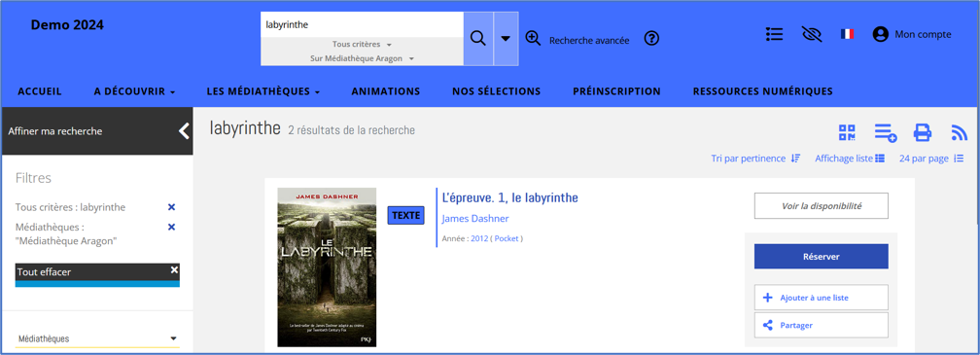Screen dimensions: 980x355
Task: Open the lists icon in header
Action: coord(774,34)
